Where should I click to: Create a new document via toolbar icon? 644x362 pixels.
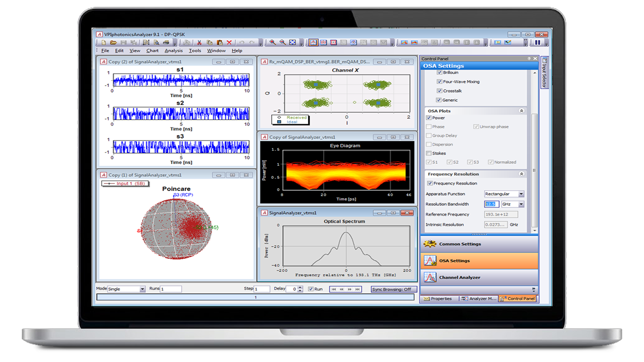(x=104, y=42)
